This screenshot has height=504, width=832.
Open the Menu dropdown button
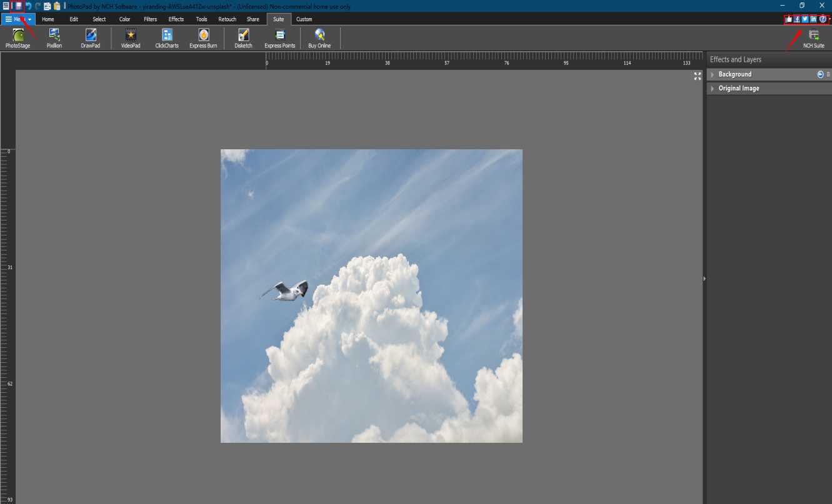pos(18,19)
